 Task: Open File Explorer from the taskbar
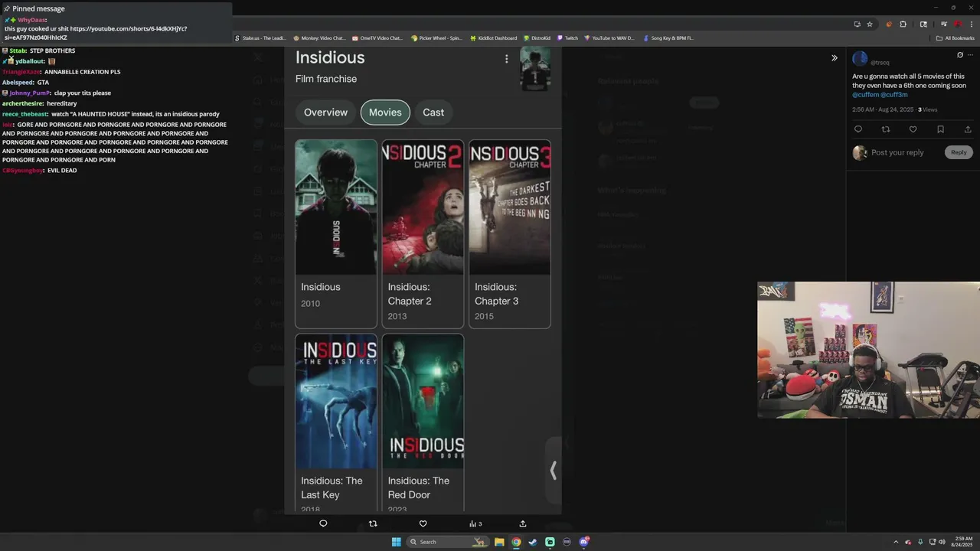click(499, 542)
